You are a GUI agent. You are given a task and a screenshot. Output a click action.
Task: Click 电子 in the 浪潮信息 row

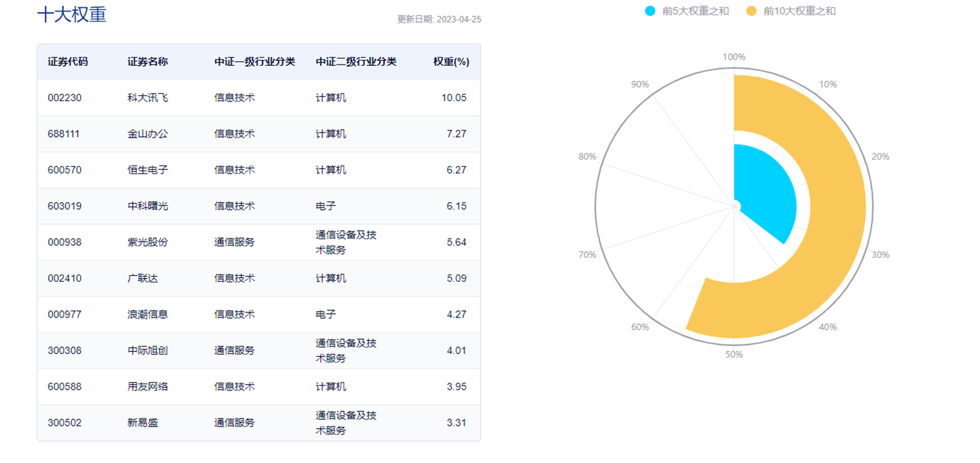pyautogui.click(x=326, y=314)
